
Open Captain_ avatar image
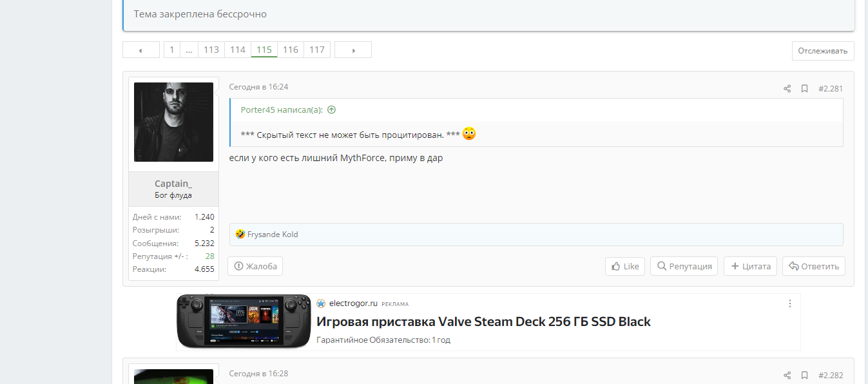point(173,122)
